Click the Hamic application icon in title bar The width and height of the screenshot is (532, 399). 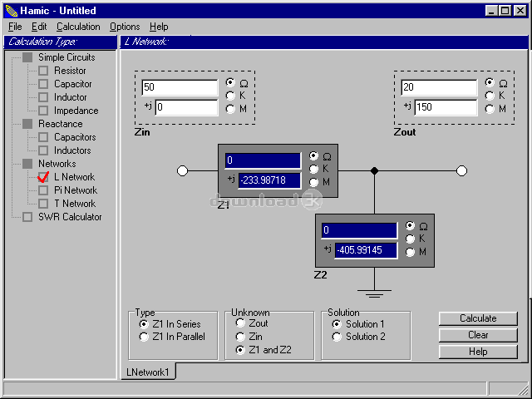pos(12,11)
